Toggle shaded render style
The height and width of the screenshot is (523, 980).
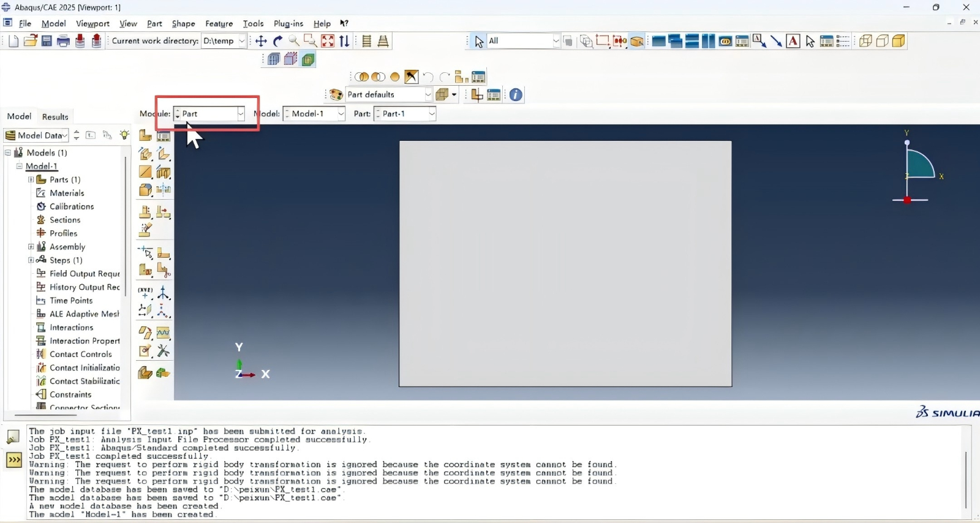[899, 41]
